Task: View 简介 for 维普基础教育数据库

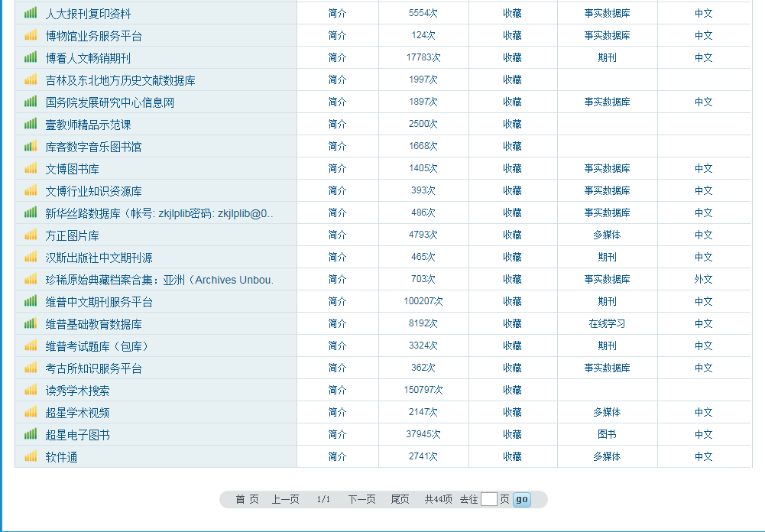Action: (x=337, y=323)
